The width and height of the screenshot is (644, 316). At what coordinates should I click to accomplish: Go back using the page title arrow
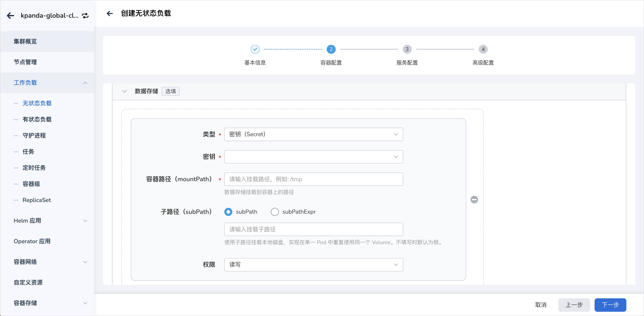[x=110, y=13]
